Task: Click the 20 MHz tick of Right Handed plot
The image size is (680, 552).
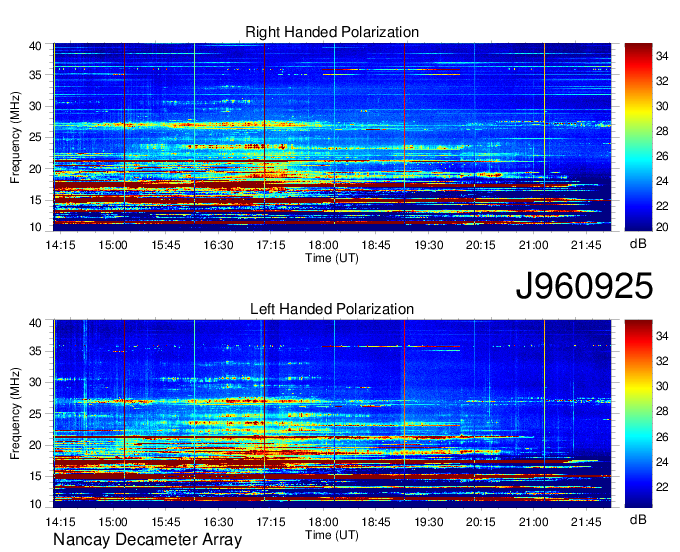Action: 35,169
